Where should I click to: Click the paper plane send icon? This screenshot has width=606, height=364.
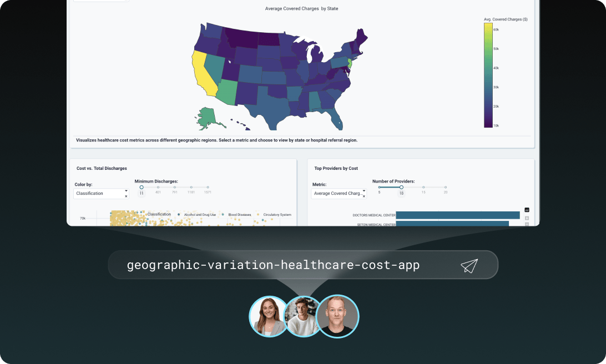click(x=469, y=265)
